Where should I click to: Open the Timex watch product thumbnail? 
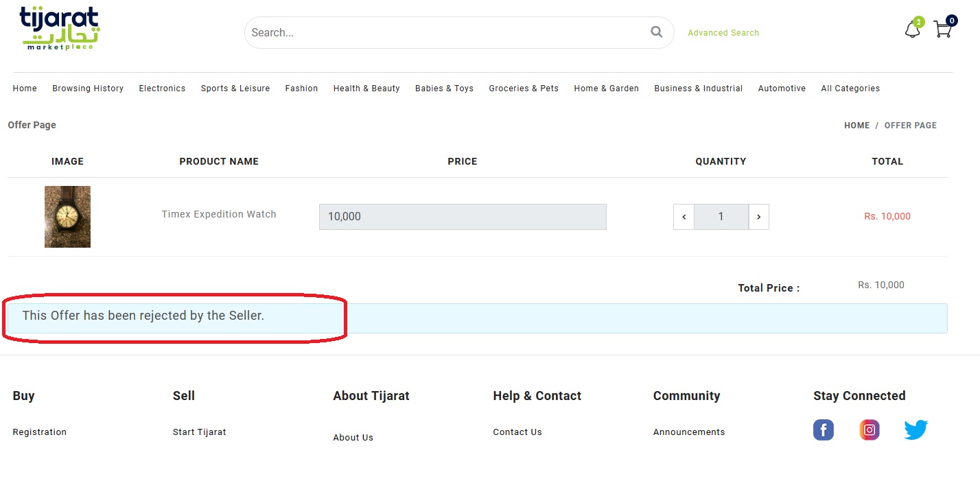coord(67,217)
